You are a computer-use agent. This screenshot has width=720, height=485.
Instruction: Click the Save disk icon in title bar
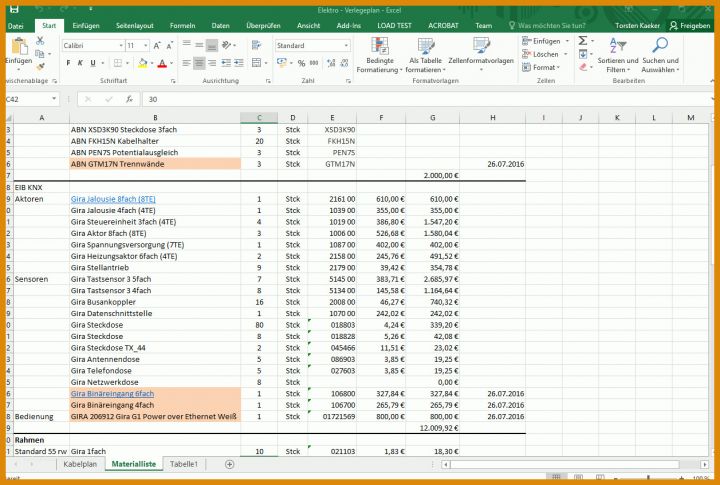[x=14, y=10]
